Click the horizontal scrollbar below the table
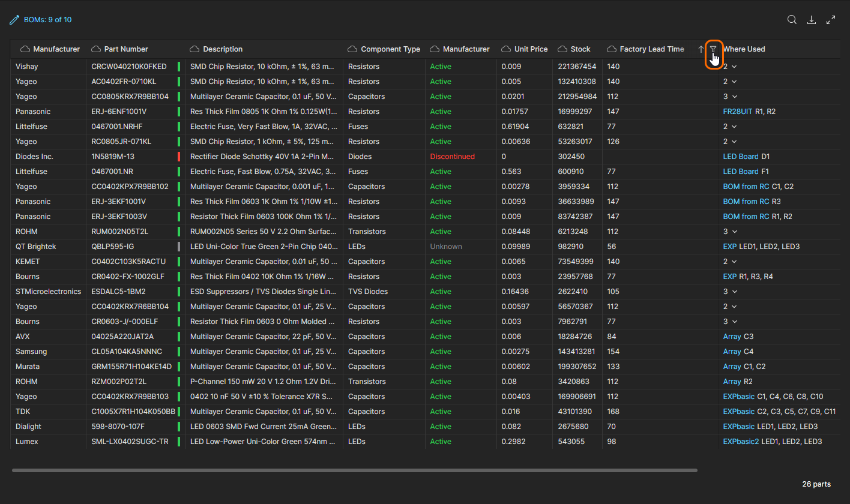The width and height of the screenshot is (850, 504). tap(354, 470)
